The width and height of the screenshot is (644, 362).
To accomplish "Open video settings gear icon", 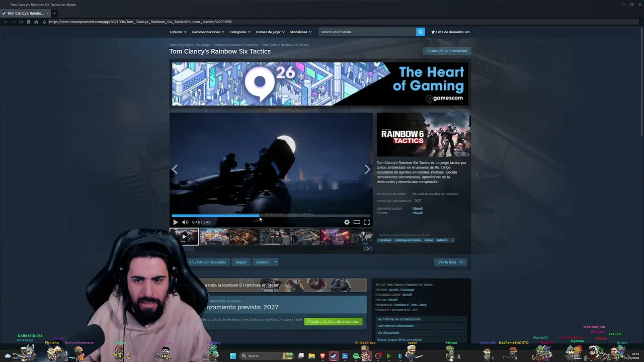I will pos(347,222).
